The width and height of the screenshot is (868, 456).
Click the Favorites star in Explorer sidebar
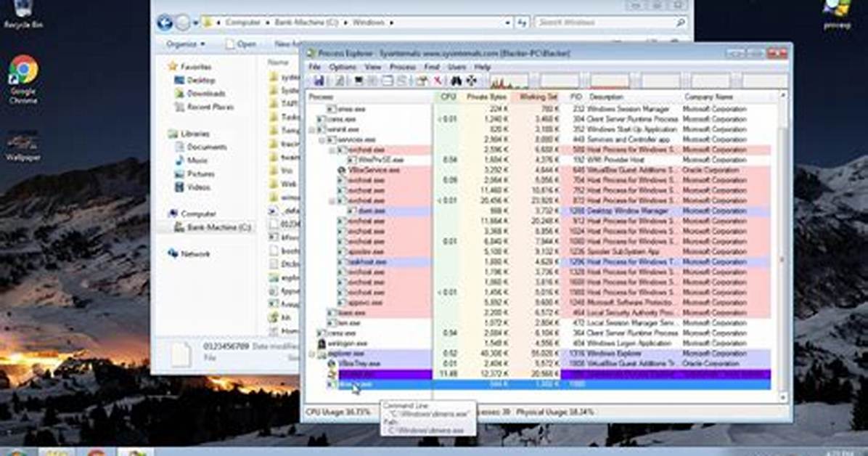tap(173, 67)
